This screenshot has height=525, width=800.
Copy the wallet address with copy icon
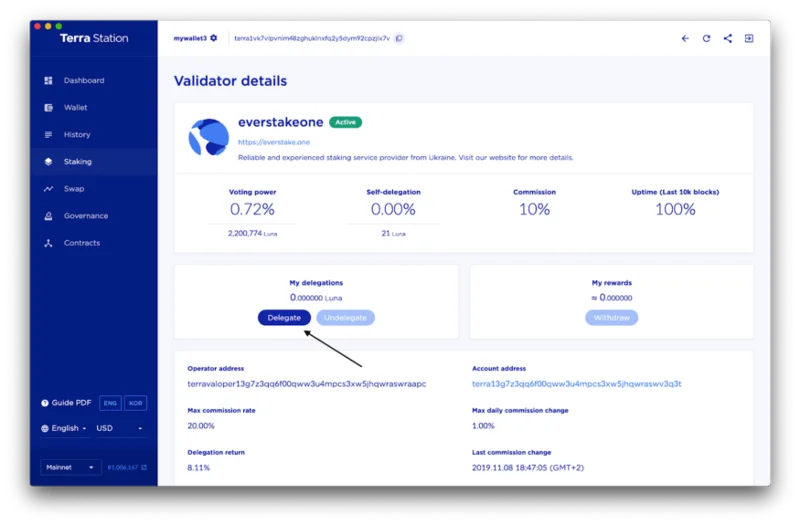[x=399, y=38]
